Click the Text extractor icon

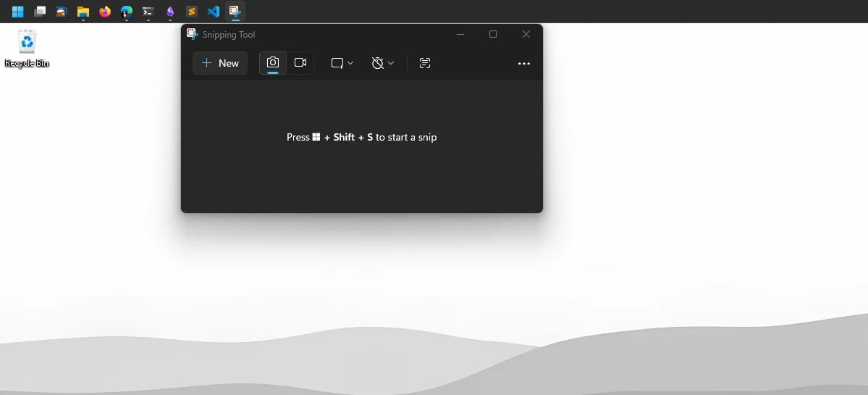tap(425, 63)
